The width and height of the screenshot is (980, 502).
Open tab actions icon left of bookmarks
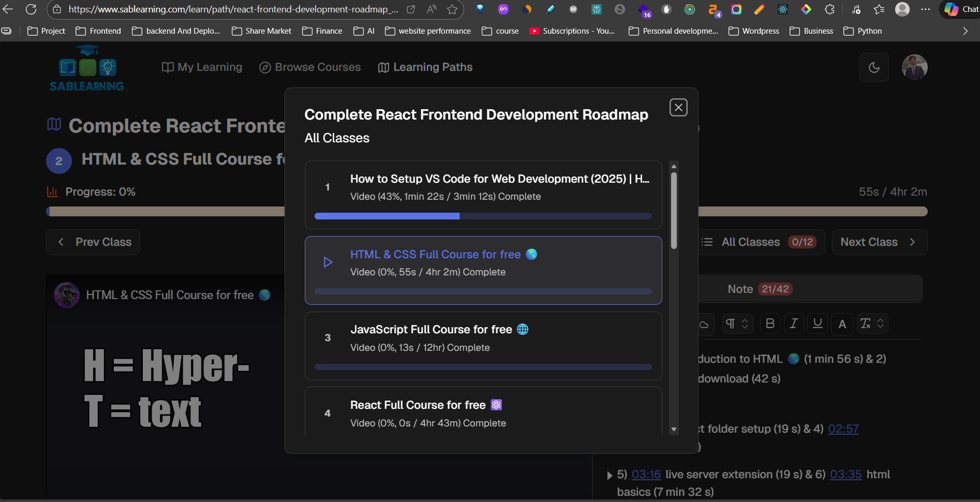7,31
